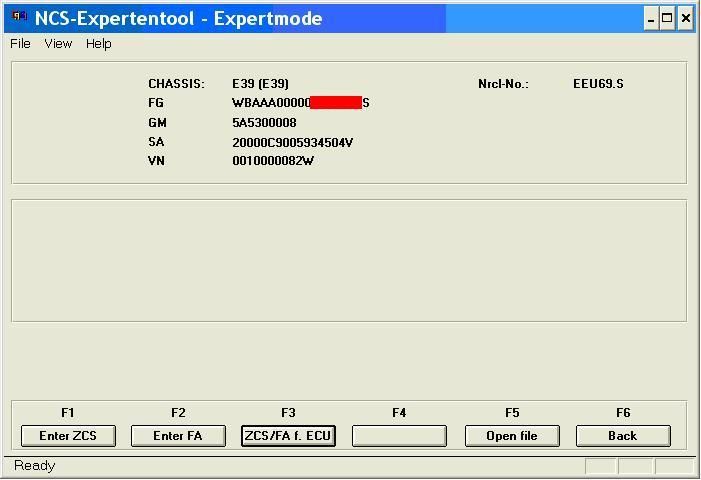The image size is (701, 480).
Task: Maximize the NCS-Expertentool window
Action: [x=667, y=19]
